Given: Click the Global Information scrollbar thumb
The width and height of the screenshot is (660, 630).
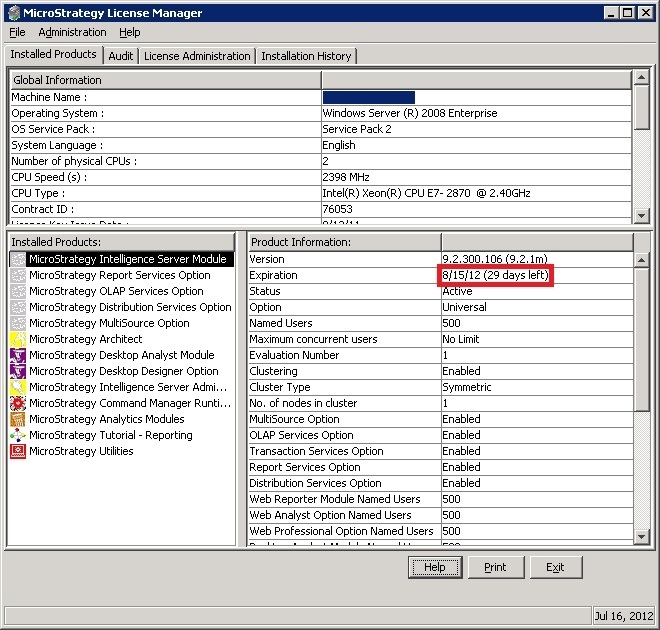Looking at the screenshot, I should click(641, 107).
